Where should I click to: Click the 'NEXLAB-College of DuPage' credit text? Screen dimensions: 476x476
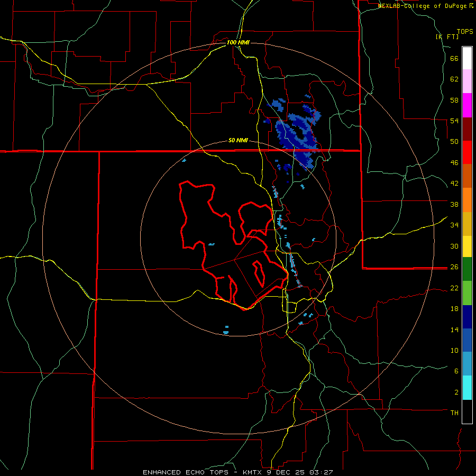[x=422, y=6]
